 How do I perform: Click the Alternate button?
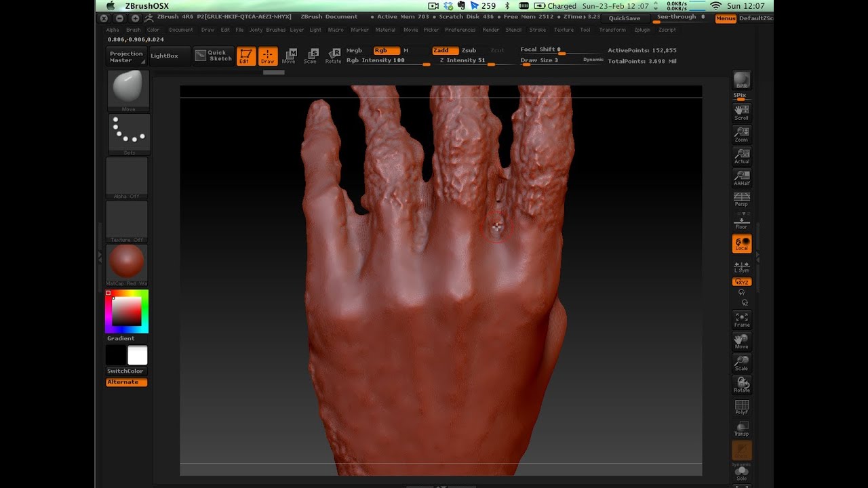click(x=126, y=382)
